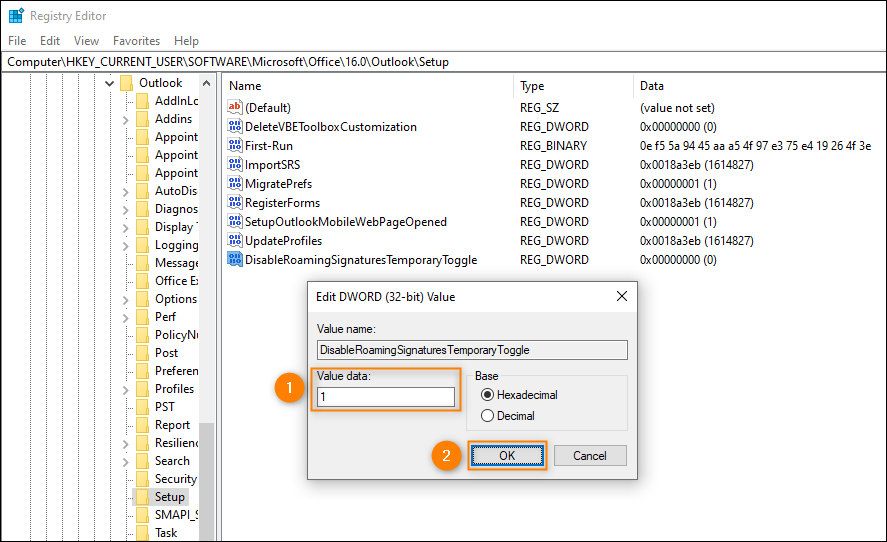887x542 pixels.
Task: Cancel the Edit DWORD dialog
Action: (x=590, y=455)
